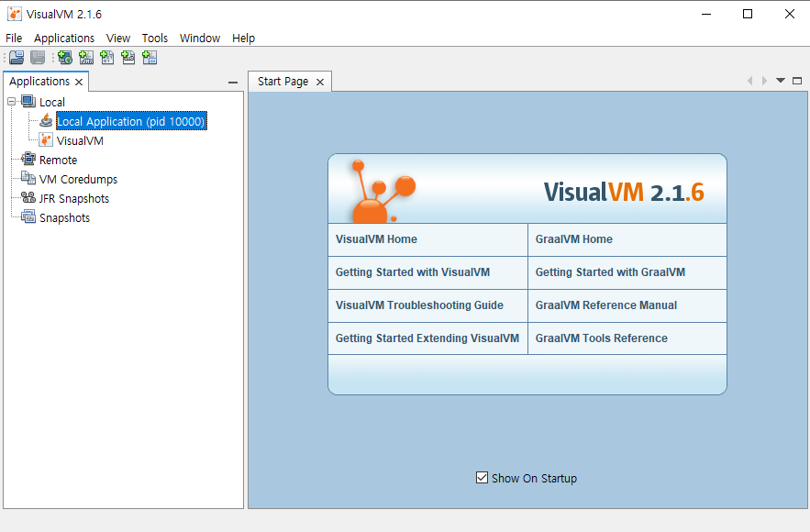This screenshot has width=810, height=532.
Task: Maximize the Start Page editor window
Action: click(x=797, y=81)
